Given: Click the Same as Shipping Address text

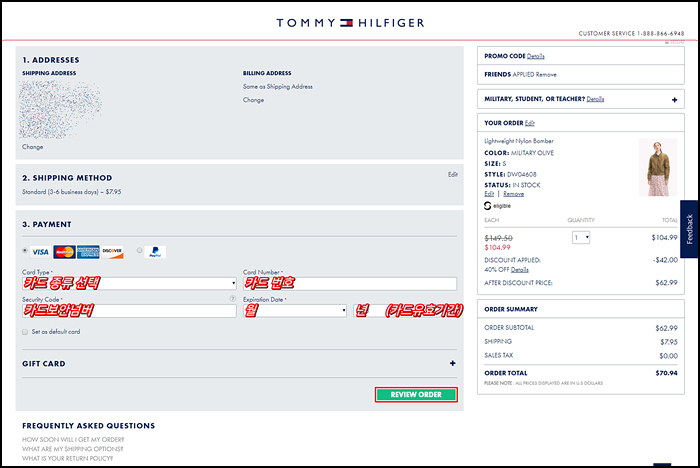Looking at the screenshot, I should pos(278,87).
